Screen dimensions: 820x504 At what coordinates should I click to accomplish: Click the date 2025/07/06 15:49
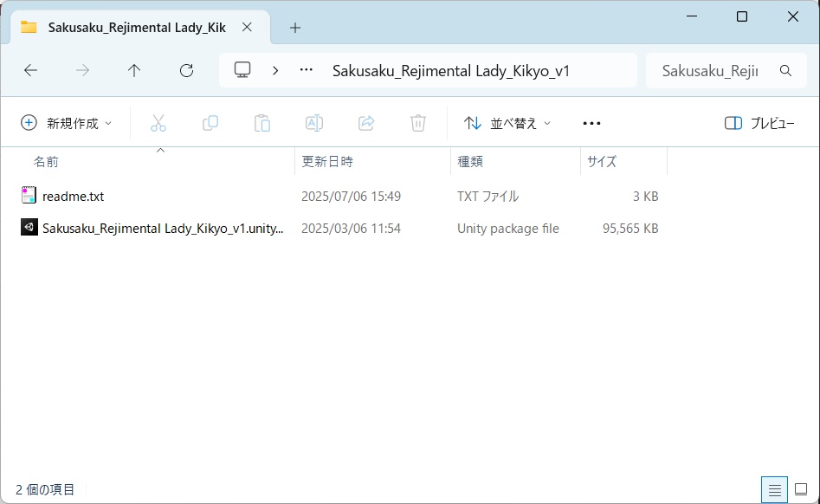tap(351, 196)
